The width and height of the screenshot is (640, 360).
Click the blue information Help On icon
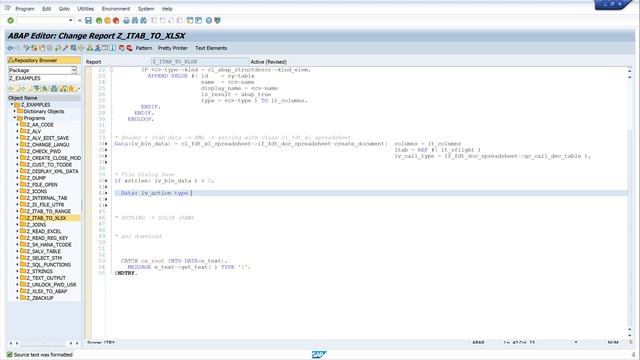pyautogui.click(x=113, y=48)
